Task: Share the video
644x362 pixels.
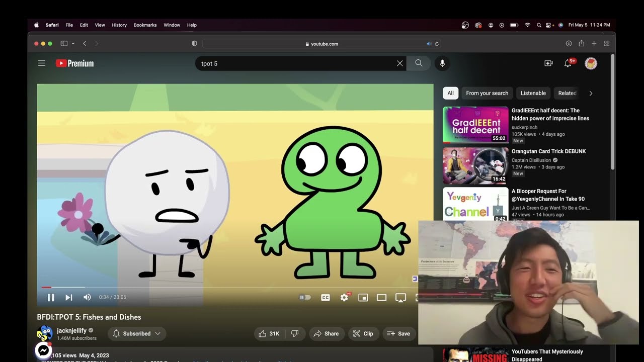Action: point(326,333)
